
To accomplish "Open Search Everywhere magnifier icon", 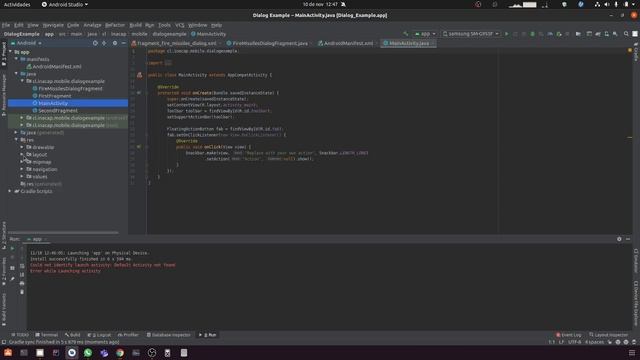I will point(626,34).
